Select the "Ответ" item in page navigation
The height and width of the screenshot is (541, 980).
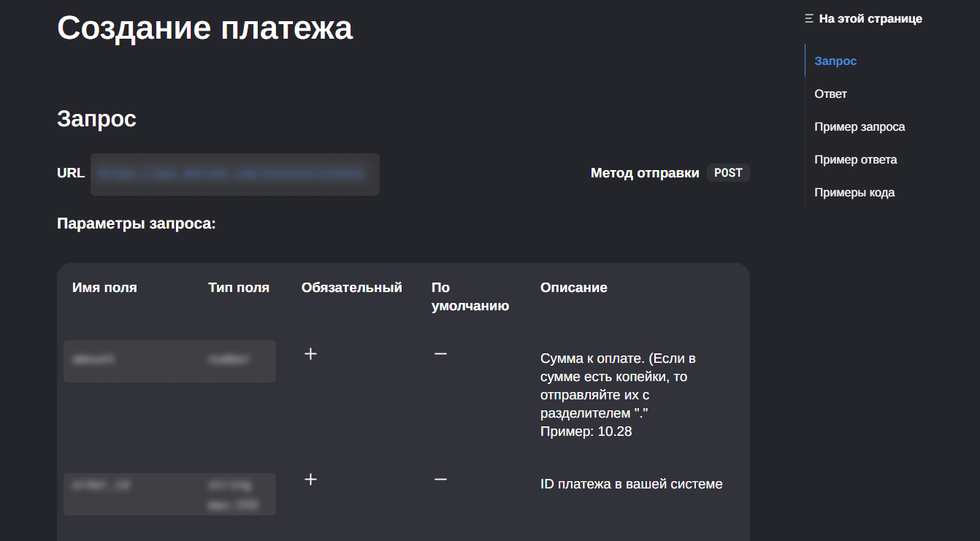coord(830,93)
